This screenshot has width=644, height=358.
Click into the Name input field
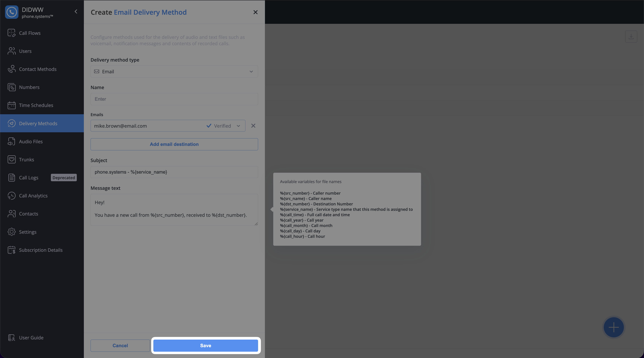click(x=174, y=99)
